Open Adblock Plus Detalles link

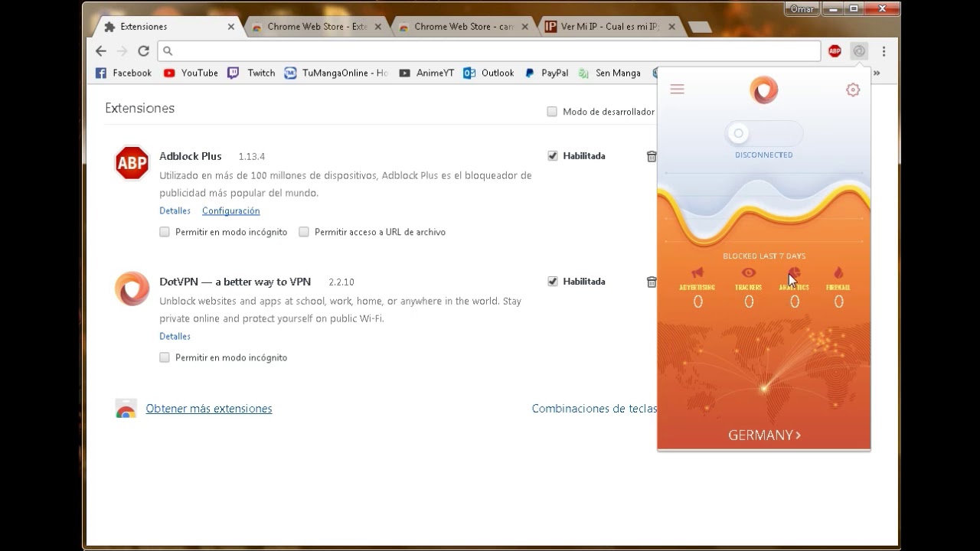tap(175, 210)
